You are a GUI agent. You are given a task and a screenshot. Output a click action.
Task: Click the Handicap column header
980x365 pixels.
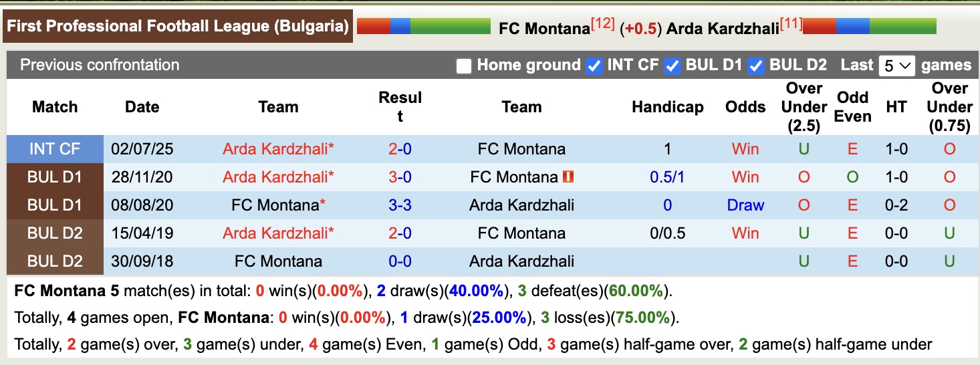click(x=667, y=107)
